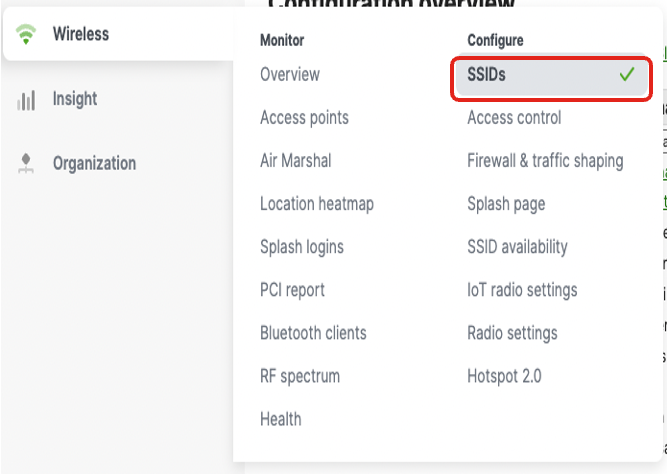The height and width of the screenshot is (474, 668).
Task: Click the green checkmark beside SSIDs
Action: pyautogui.click(x=627, y=75)
